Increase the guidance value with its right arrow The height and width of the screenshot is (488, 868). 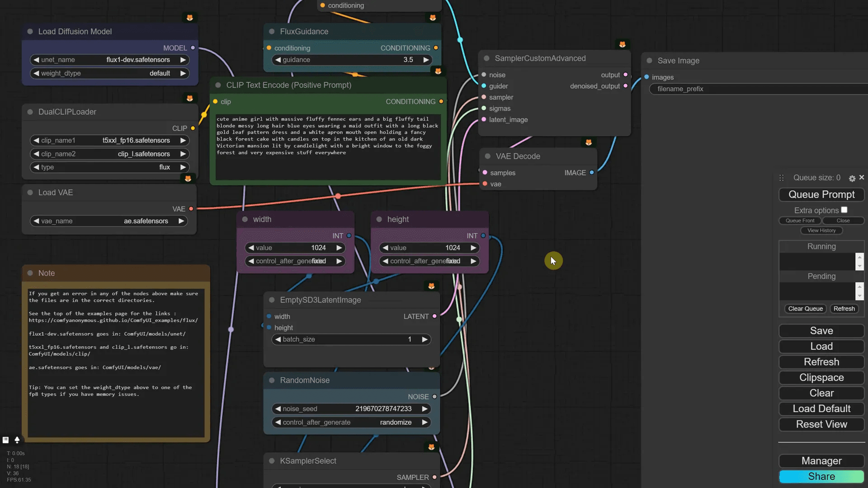tap(425, 60)
